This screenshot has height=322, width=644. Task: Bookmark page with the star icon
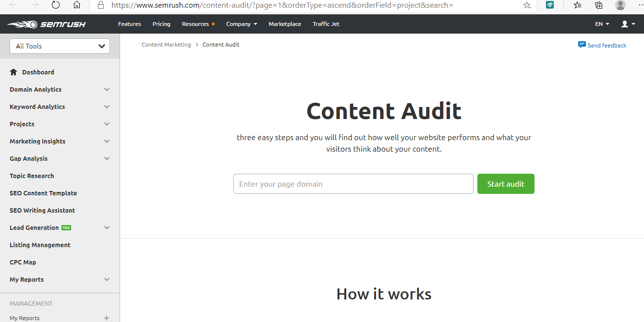pyautogui.click(x=527, y=5)
